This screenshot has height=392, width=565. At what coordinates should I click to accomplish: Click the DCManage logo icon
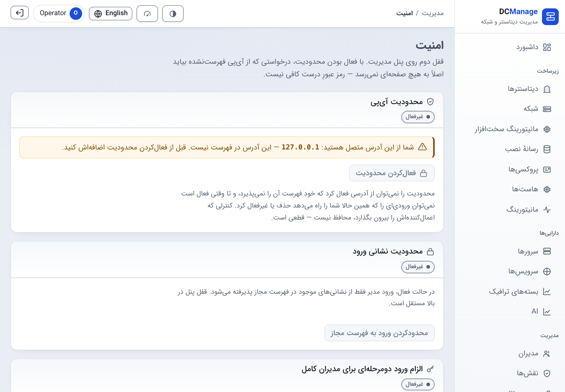pyautogui.click(x=550, y=17)
